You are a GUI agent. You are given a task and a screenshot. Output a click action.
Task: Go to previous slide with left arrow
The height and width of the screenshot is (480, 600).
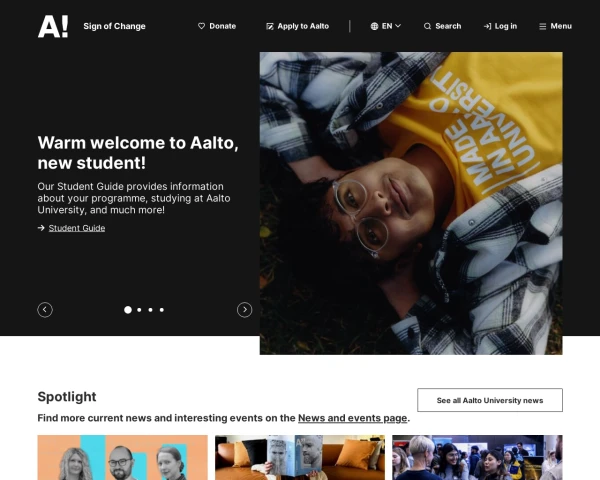(45, 310)
